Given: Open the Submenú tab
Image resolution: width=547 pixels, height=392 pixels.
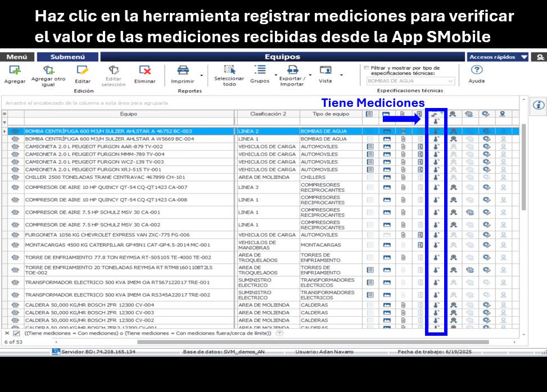Looking at the screenshot, I should 67,57.
